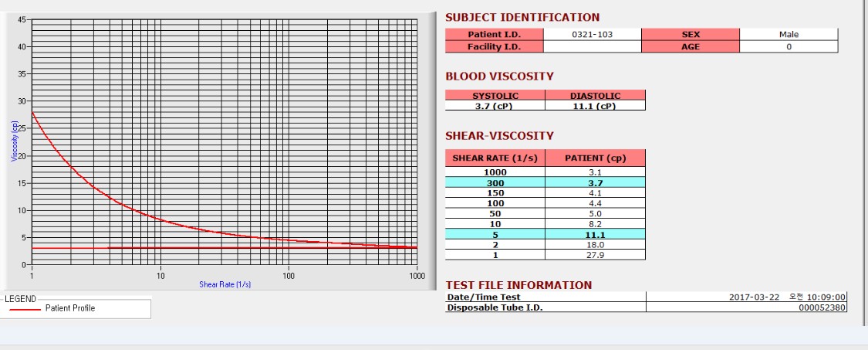Screen dimensions: 868x350
Task: Click the SEX field showing Male
Action: click(789, 35)
